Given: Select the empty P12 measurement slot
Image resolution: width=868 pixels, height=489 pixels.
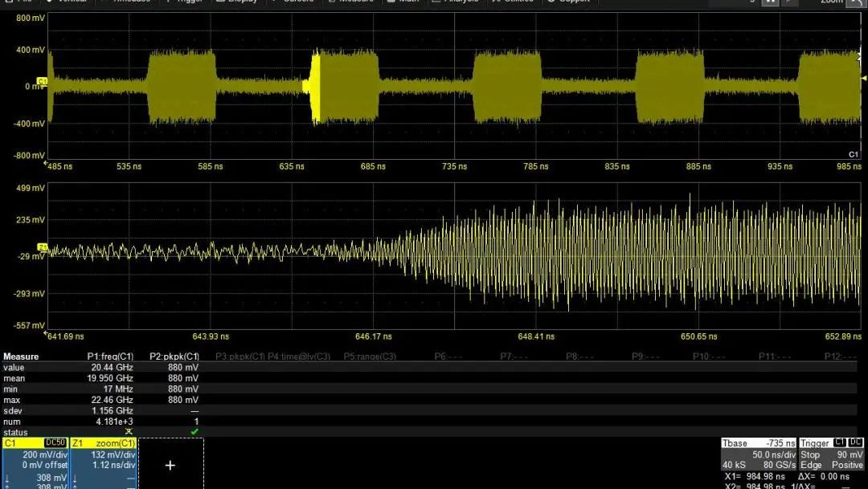Looking at the screenshot, I should tap(842, 357).
